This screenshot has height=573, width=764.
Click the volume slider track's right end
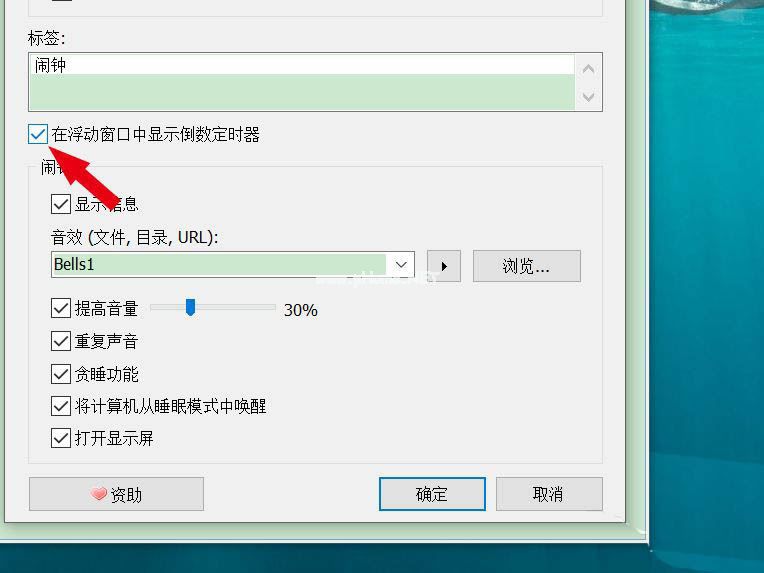(x=273, y=307)
